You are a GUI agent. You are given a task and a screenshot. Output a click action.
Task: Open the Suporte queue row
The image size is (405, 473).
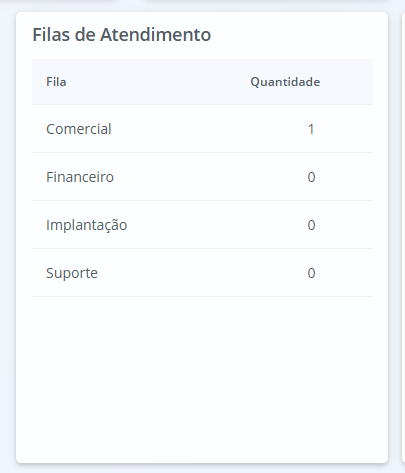[x=202, y=273]
